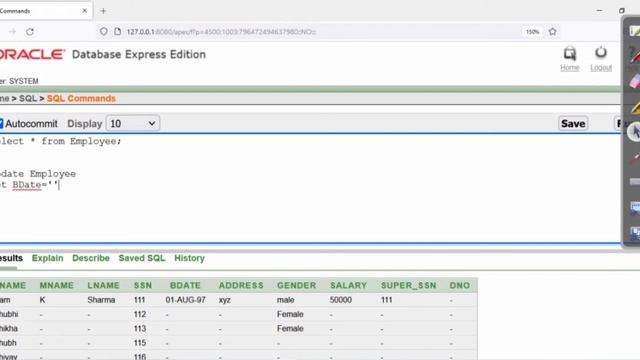Bookmark this page with the star icon

click(553, 31)
